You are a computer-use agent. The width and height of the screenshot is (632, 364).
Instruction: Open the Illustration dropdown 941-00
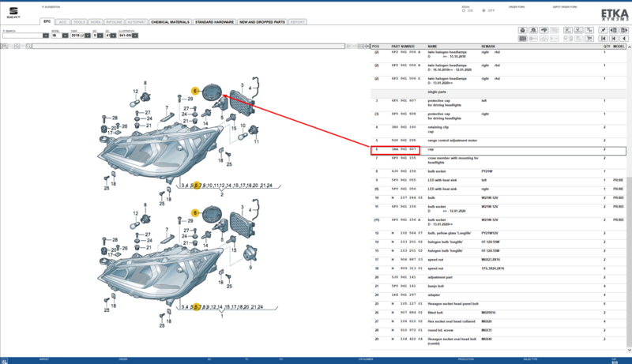point(135,36)
